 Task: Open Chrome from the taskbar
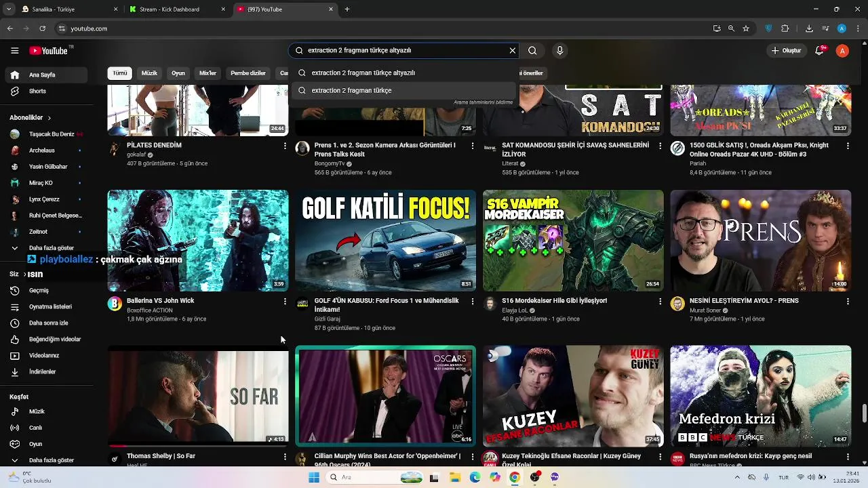point(515,477)
